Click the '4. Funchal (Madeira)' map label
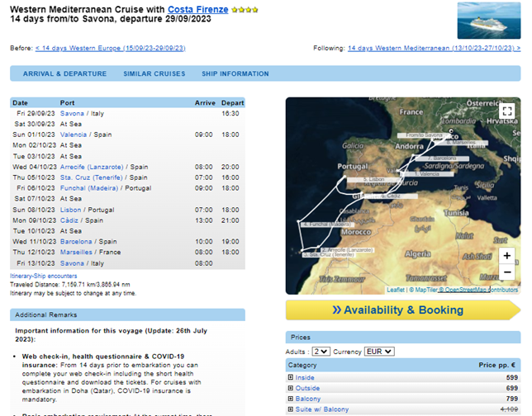 pos(328,225)
